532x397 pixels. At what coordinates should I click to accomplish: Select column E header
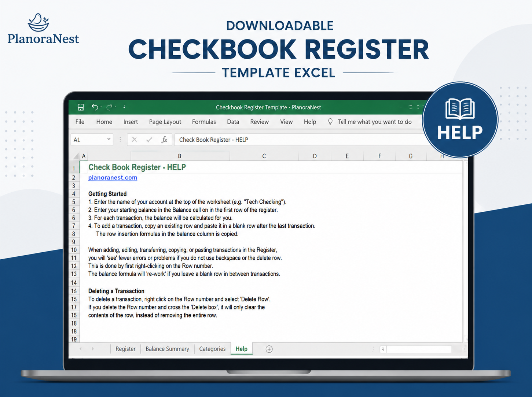click(x=347, y=156)
